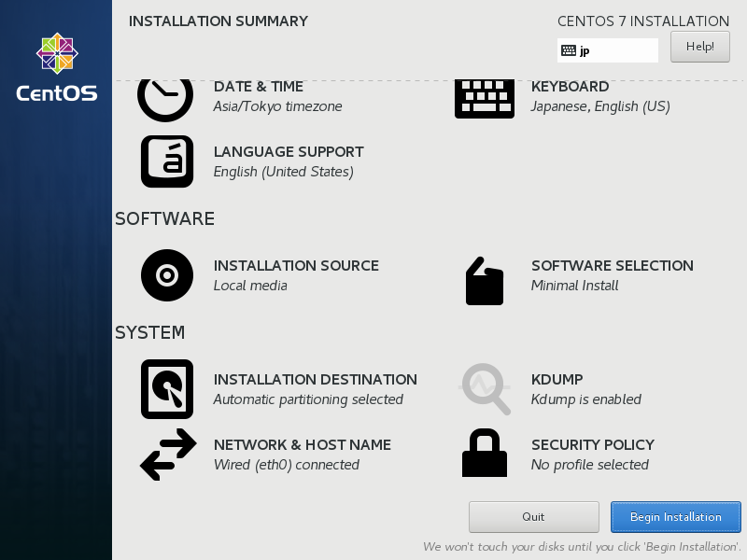Open the Security Policy padlock settings
747x560 pixels.
485,455
